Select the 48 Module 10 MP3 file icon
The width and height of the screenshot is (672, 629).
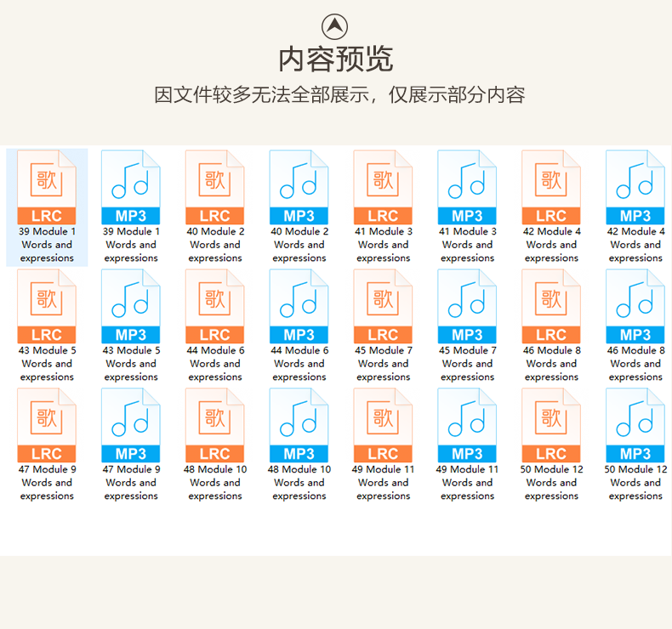(x=299, y=425)
